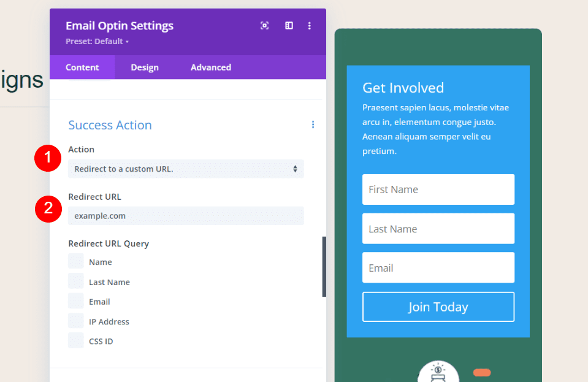Viewport: 588px width, 382px height.
Task: Click the example.com Redirect URL field
Action: click(186, 215)
